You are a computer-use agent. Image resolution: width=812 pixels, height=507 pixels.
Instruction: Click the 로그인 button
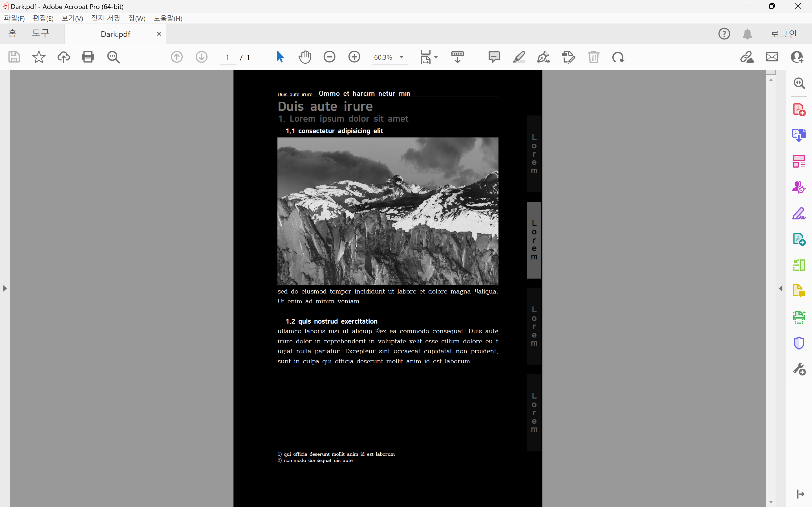(x=784, y=34)
